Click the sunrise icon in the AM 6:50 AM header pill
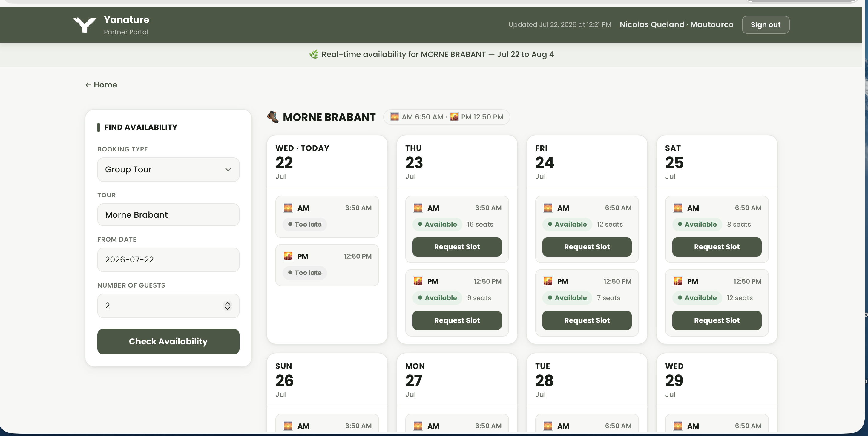The width and height of the screenshot is (868, 436). pyautogui.click(x=395, y=117)
